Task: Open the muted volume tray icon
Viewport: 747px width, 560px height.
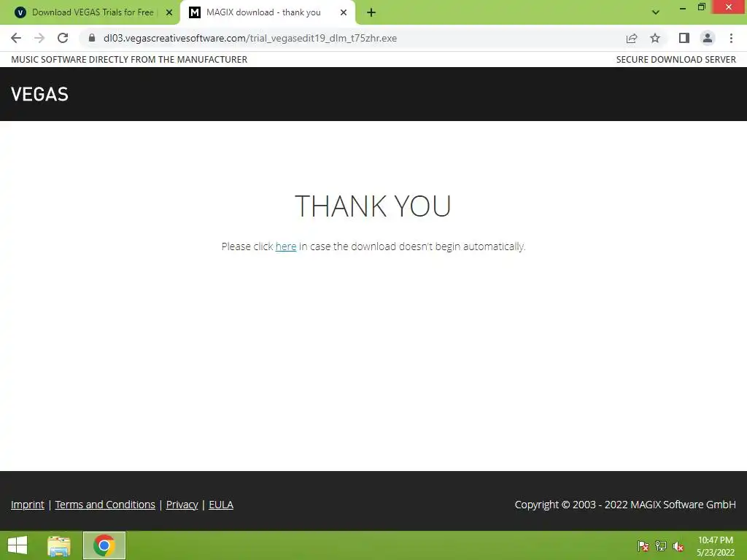Action: pyautogui.click(x=678, y=546)
